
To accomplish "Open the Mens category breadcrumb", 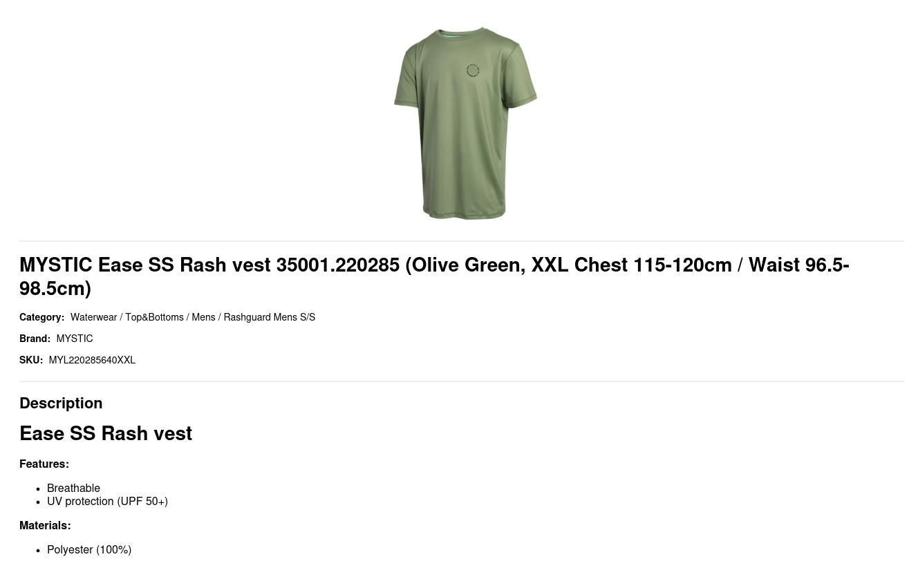I will (x=203, y=318).
